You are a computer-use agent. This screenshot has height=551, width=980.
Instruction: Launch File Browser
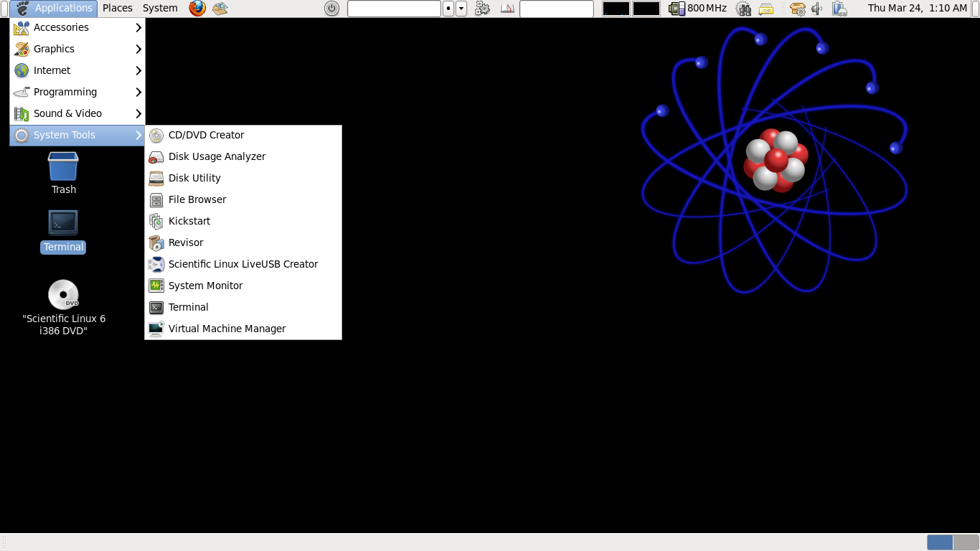(243, 199)
